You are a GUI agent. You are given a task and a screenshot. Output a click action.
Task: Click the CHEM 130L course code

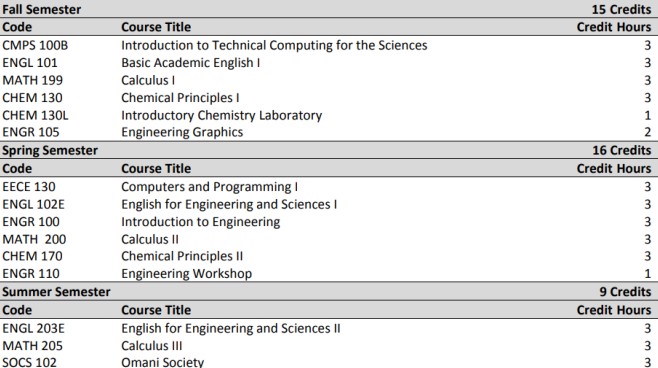click(x=35, y=115)
